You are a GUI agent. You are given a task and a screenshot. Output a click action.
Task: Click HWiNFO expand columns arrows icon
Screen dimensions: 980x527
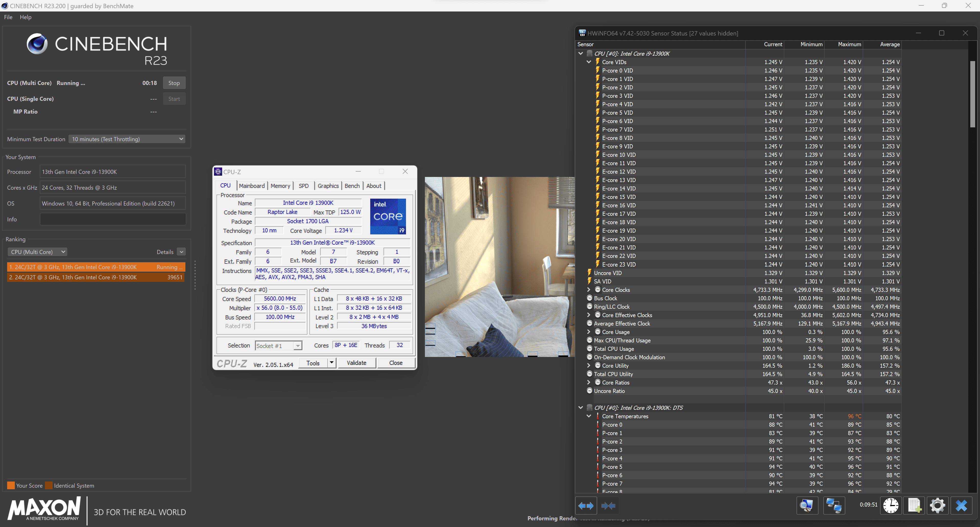coord(586,506)
